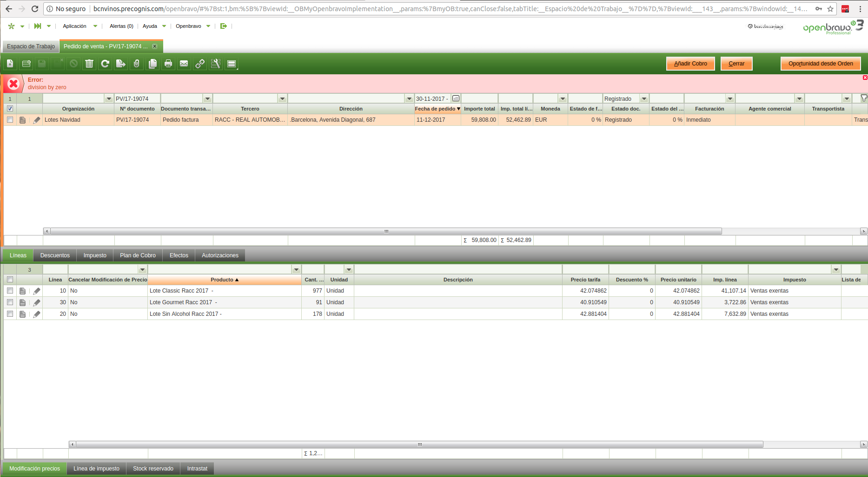Click the refresh icon in toolbar
Screen dimensions: 868x477
click(x=105, y=64)
